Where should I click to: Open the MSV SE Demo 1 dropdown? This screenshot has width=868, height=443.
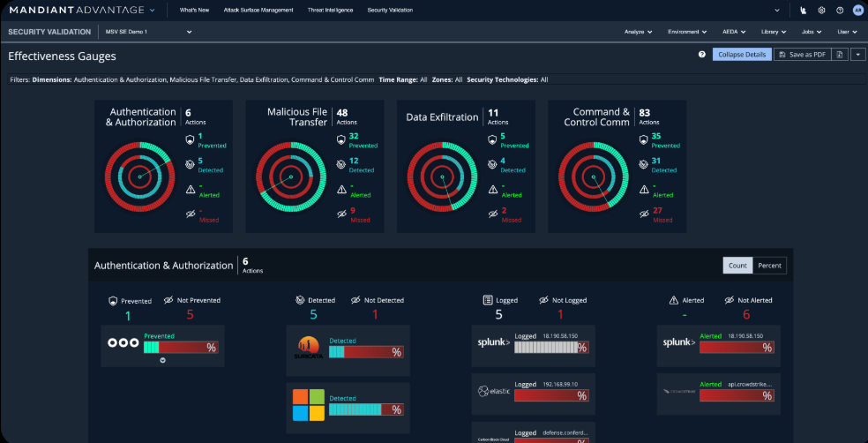tap(148, 32)
